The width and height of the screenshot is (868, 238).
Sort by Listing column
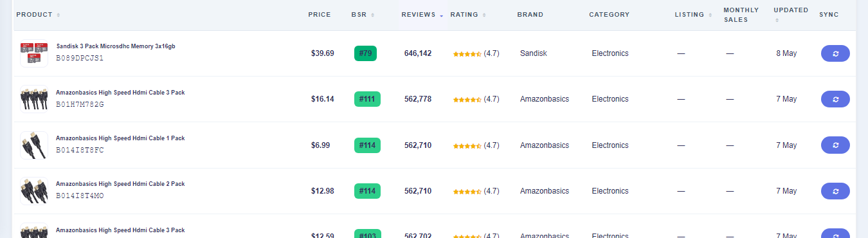(x=693, y=15)
